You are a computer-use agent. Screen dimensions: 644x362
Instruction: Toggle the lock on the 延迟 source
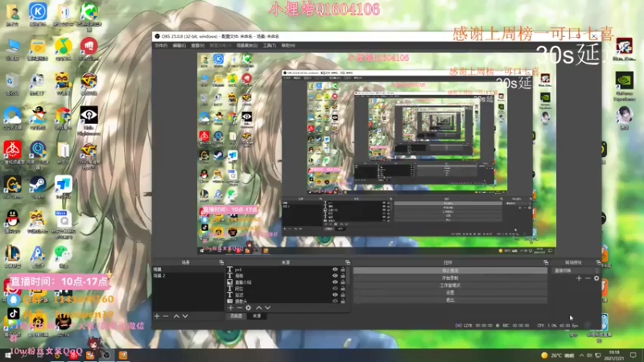pyautogui.click(x=343, y=294)
